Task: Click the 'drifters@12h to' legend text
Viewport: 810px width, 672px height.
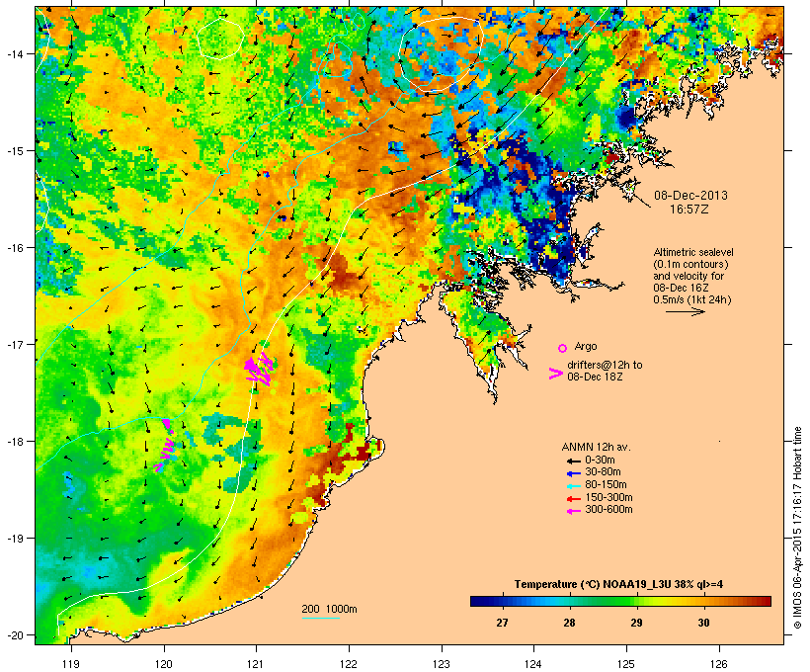Action: [x=605, y=365]
